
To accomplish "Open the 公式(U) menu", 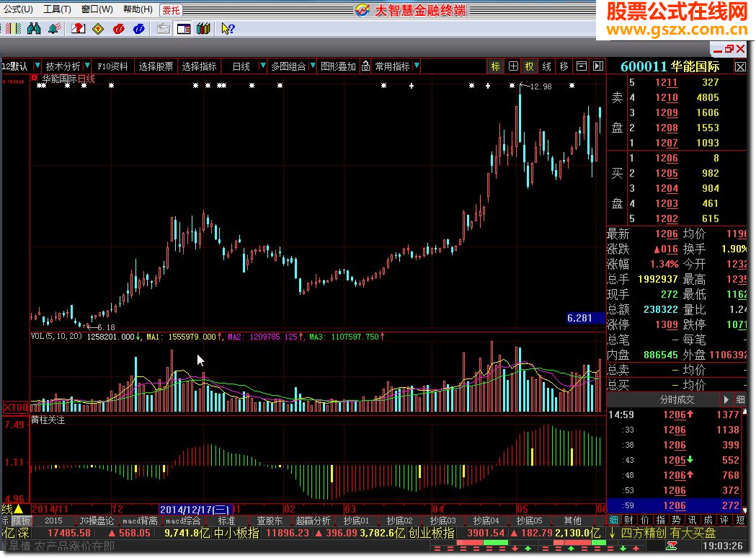I will (x=19, y=9).
